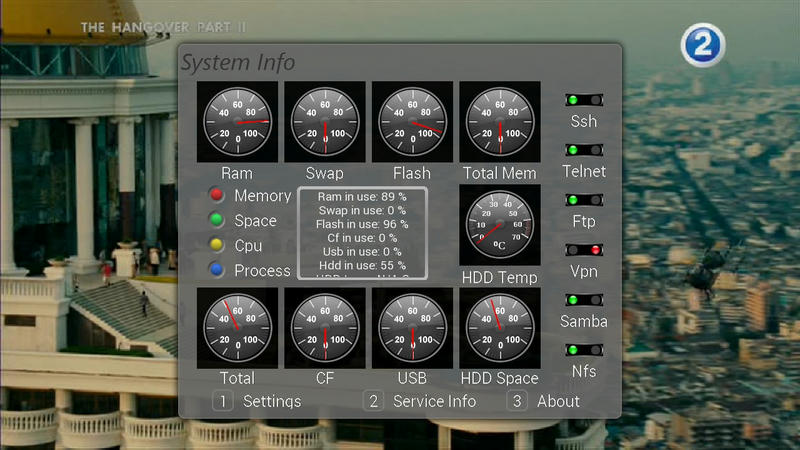Toggle the Telnet service indicator
Image resolution: width=800 pixels, height=450 pixels.
click(x=584, y=150)
